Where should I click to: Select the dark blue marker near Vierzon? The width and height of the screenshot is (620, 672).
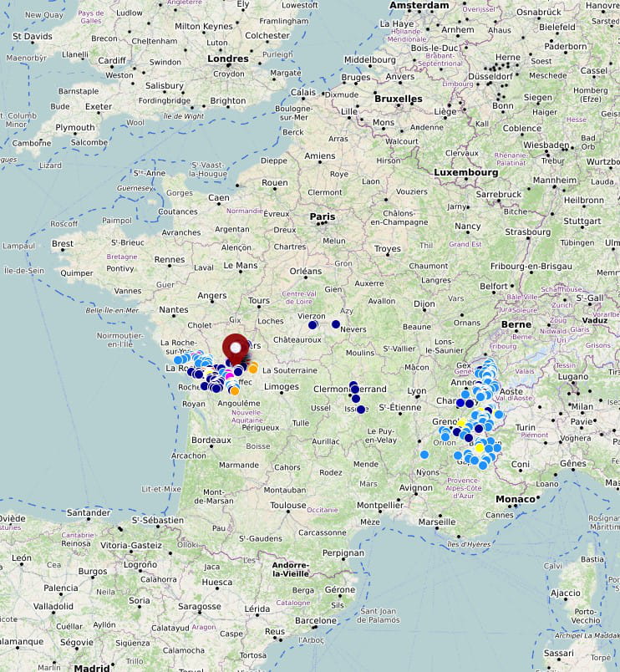tap(313, 325)
